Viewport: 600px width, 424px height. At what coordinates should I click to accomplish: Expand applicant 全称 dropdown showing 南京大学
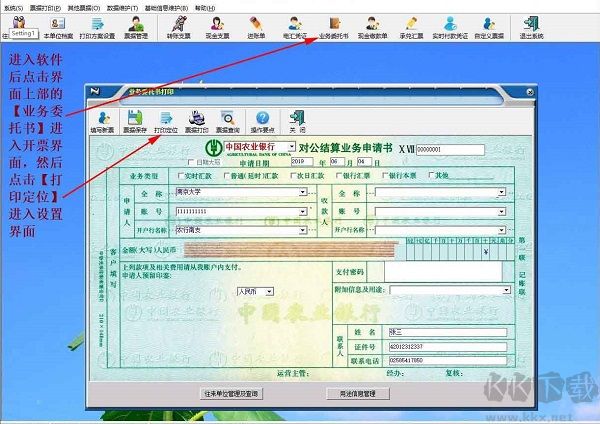(303, 192)
